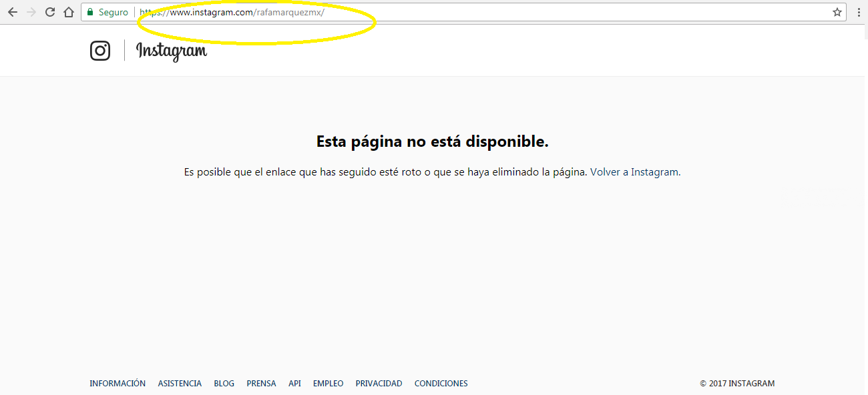
Task: Click the Instagram camera logo icon
Action: click(x=100, y=51)
